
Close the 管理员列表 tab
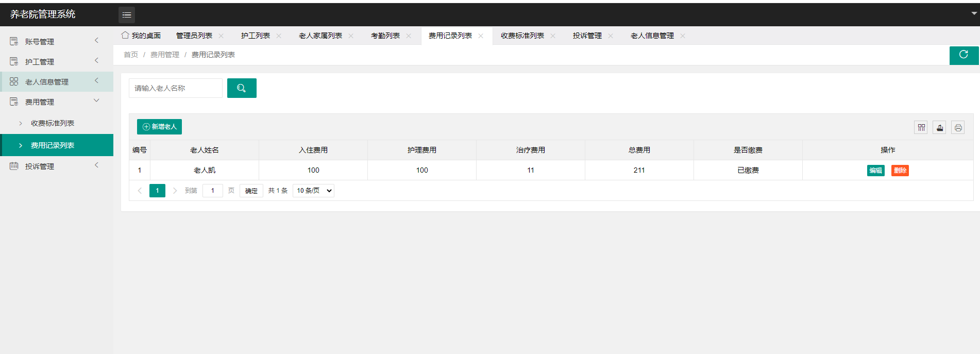(x=221, y=36)
